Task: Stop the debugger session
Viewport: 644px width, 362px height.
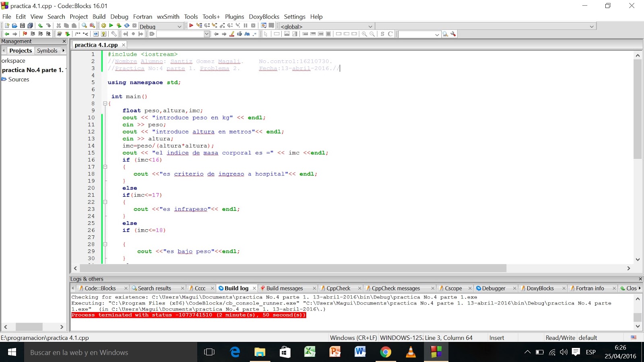Action: point(253,26)
